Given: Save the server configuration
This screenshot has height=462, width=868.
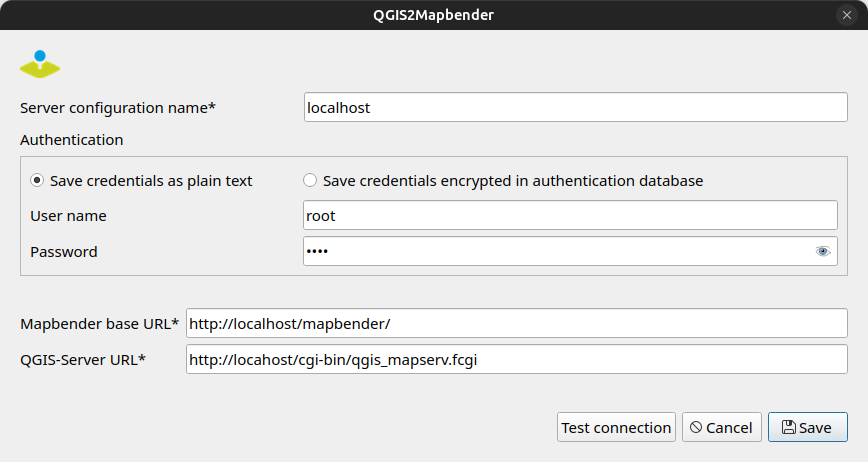Looking at the screenshot, I should coord(807,427).
